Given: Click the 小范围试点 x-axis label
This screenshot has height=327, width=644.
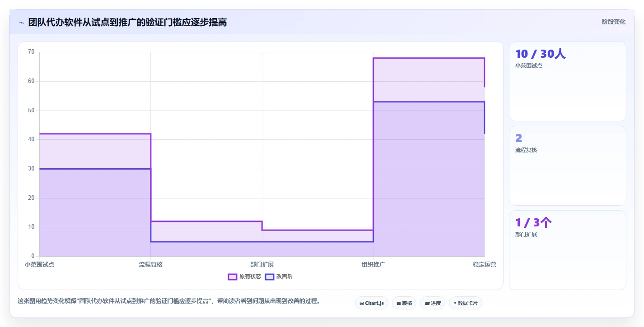Looking at the screenshot, I should pyautogui.click(x=40, y=264).
